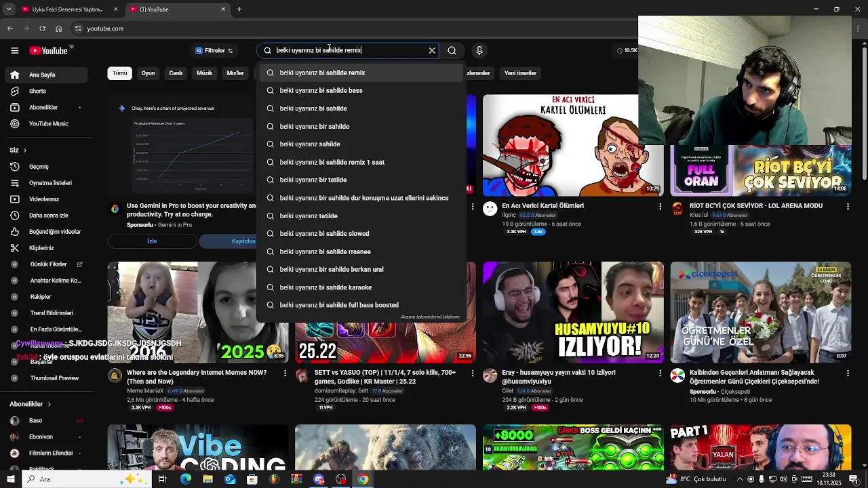Open Microsoft Edge from the taskbar
This screenshot has width=868, height=488.
pyautogui.click(x=185, y=479)
